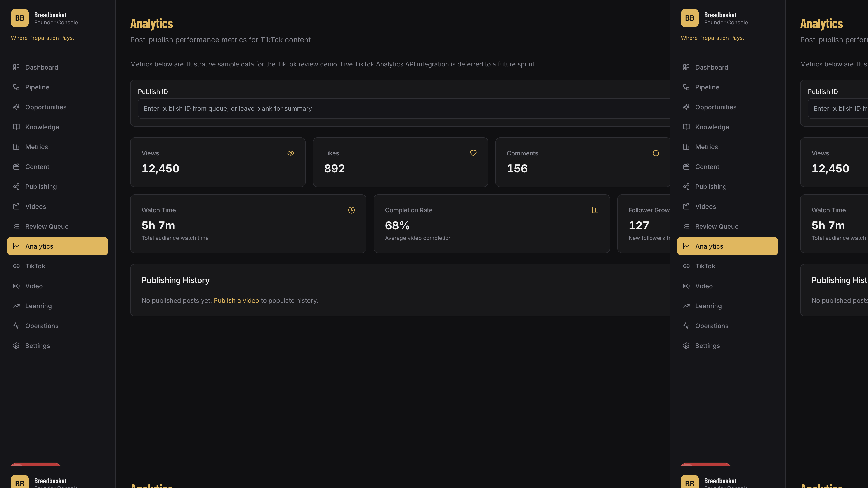Open Metrics label in right sidebar copy
868x488 pixels.
(706, 147)
